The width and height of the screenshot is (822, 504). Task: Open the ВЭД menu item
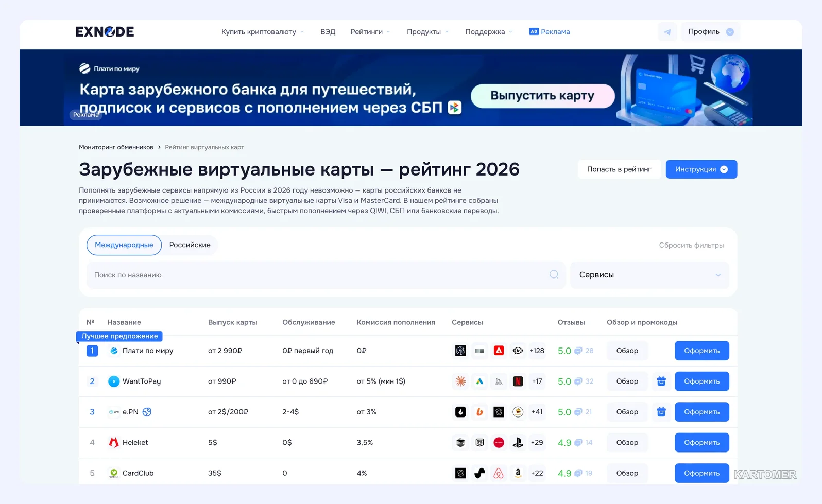point(328,32)
